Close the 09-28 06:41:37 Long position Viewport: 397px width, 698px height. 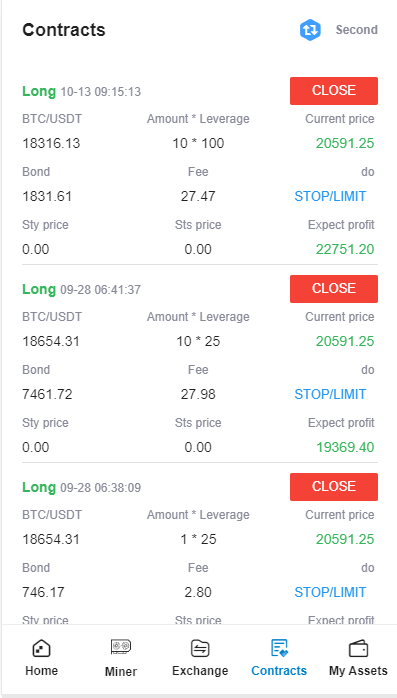click(x=334, y=289)
